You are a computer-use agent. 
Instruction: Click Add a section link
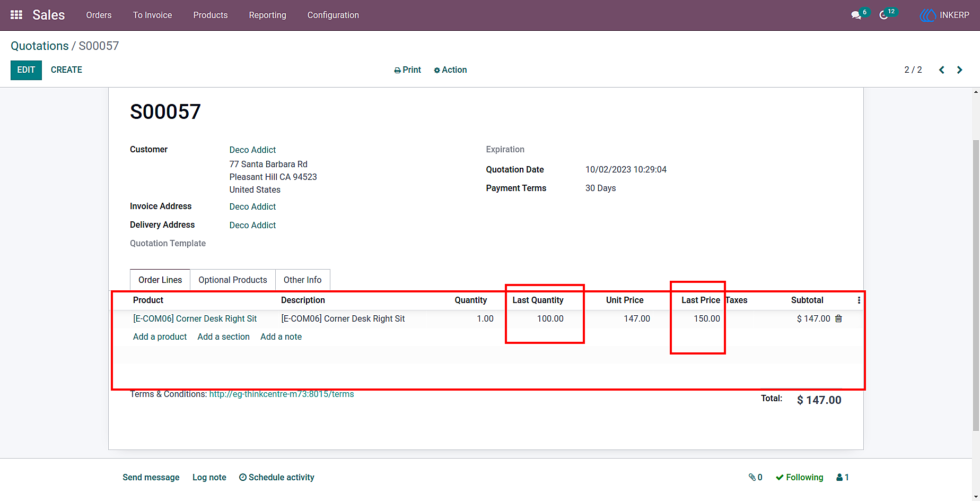pyautogui.click(x=223, y=336)
